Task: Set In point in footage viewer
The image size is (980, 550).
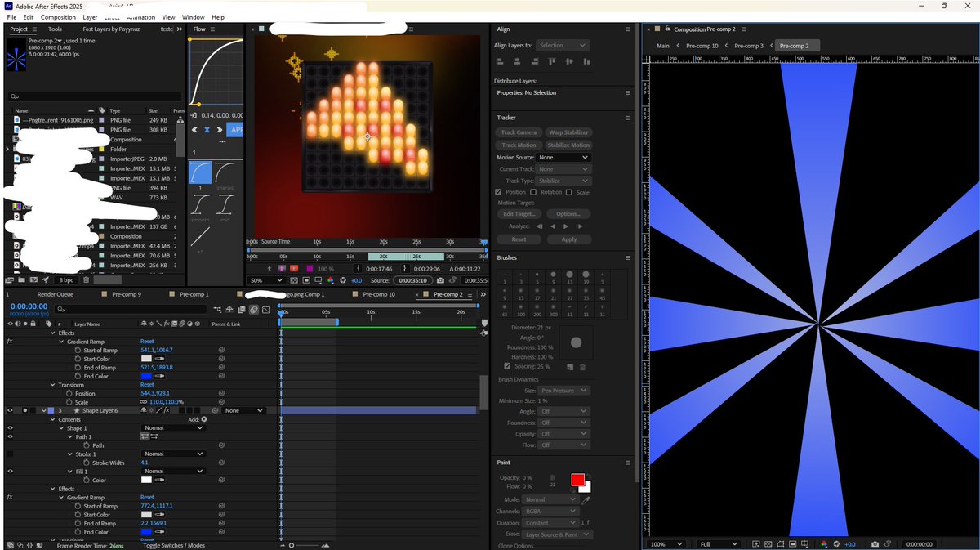Action: click(x=358, y=268)
